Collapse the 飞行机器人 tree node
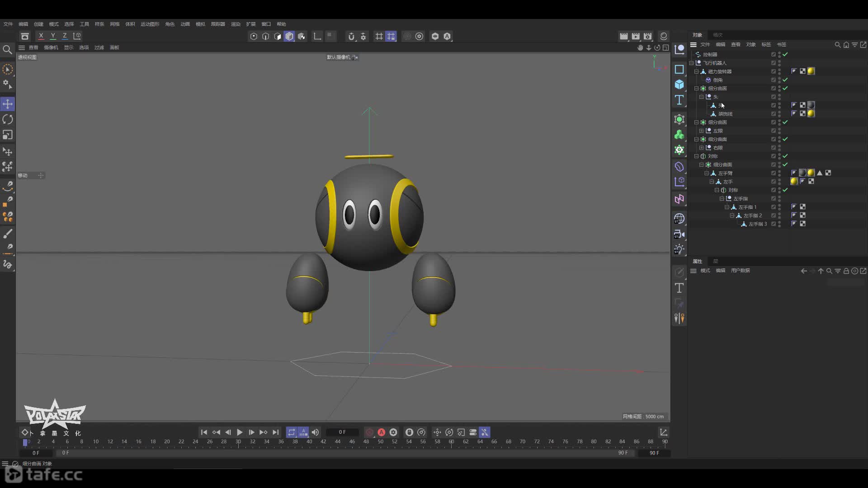This screenshot has height=488, width=868. pos(691,63)
